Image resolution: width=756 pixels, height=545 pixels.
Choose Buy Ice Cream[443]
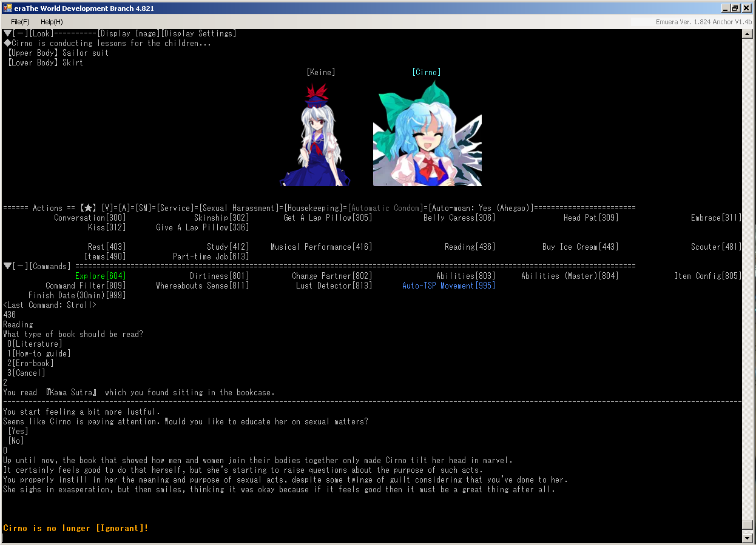(580, 247)
